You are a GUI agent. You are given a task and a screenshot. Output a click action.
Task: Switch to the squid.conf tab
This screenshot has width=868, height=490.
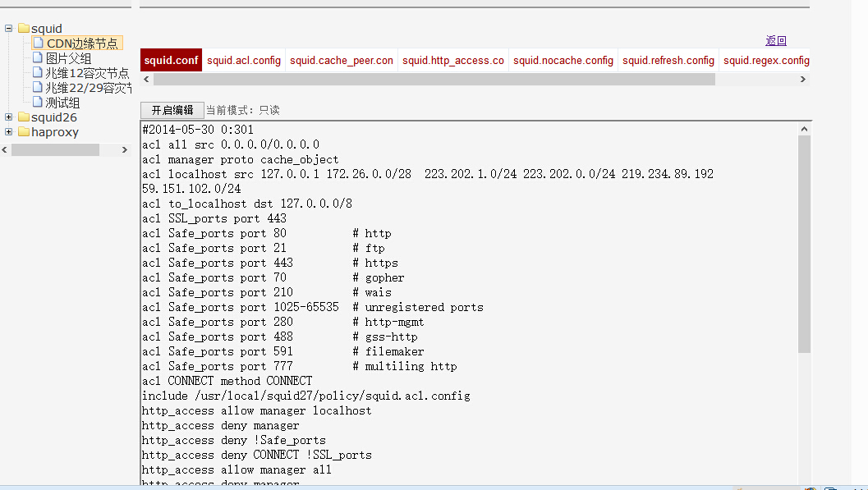coord(171,60)
